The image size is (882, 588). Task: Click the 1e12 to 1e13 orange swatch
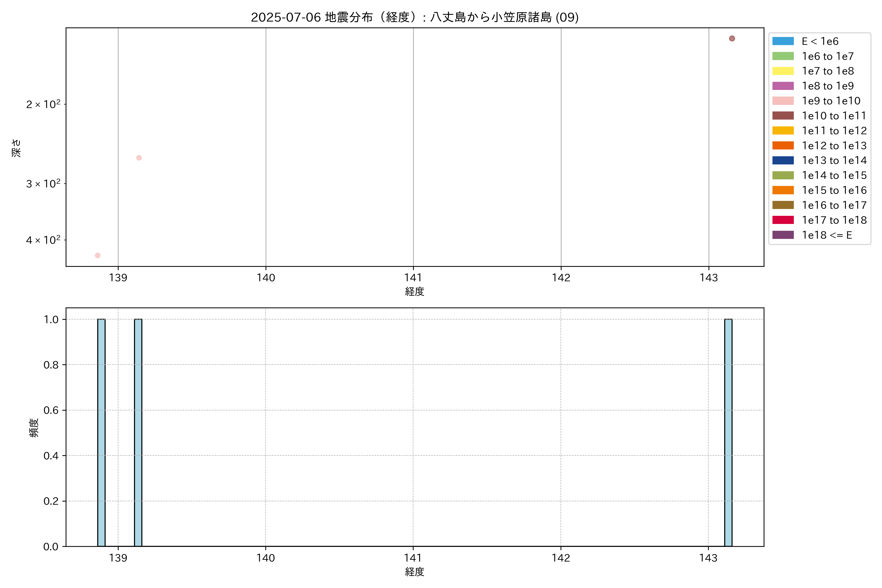tap(783, 146)
